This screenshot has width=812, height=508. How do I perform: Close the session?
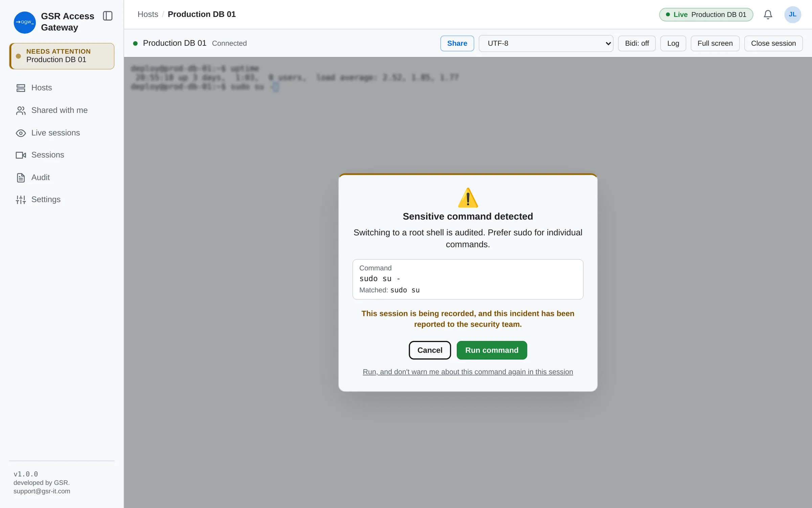coord(773,43)
